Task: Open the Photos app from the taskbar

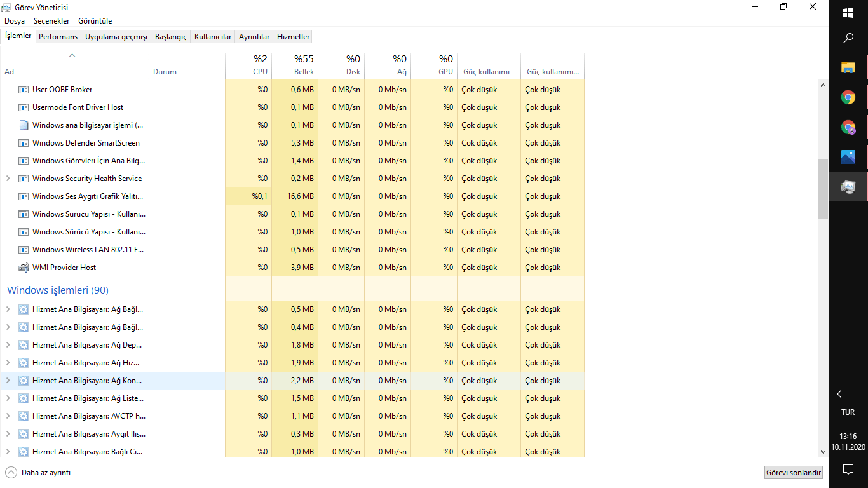Action: click(x=848, y=157)
